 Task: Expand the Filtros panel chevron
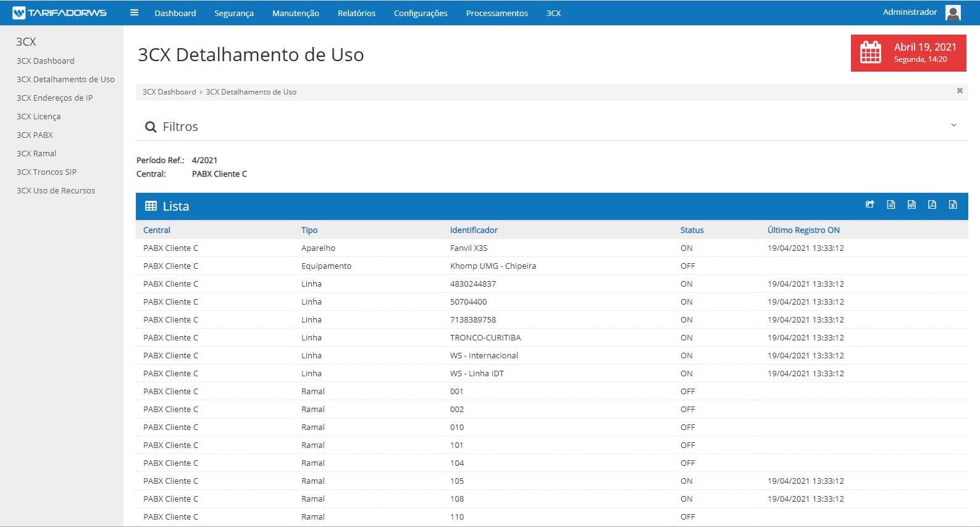(953, 125)
